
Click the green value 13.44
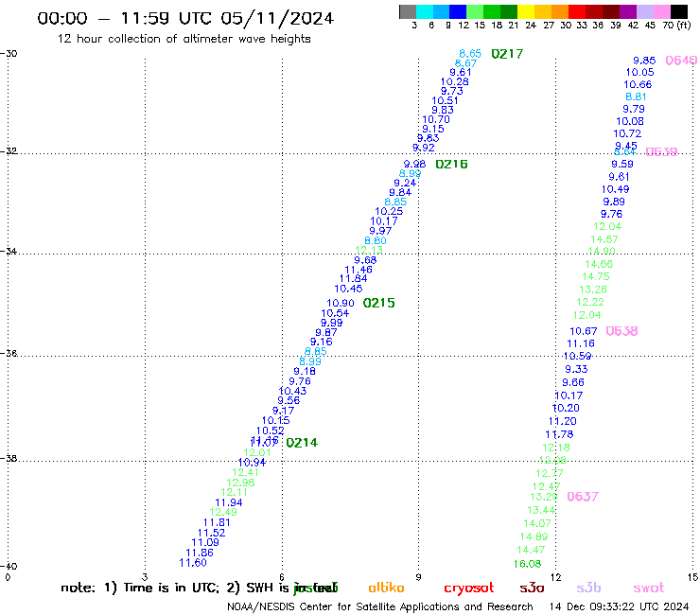point(541,511)
